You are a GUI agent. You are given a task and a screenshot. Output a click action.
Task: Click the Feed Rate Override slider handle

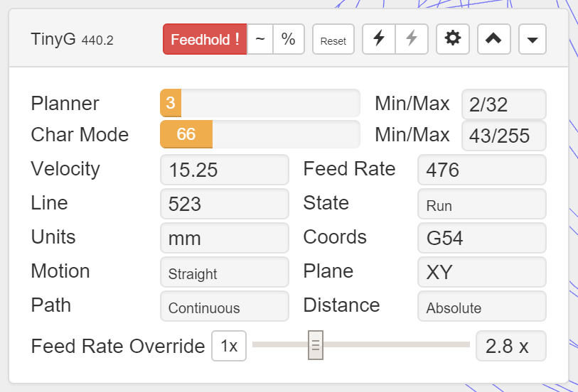tap(316, 345)
